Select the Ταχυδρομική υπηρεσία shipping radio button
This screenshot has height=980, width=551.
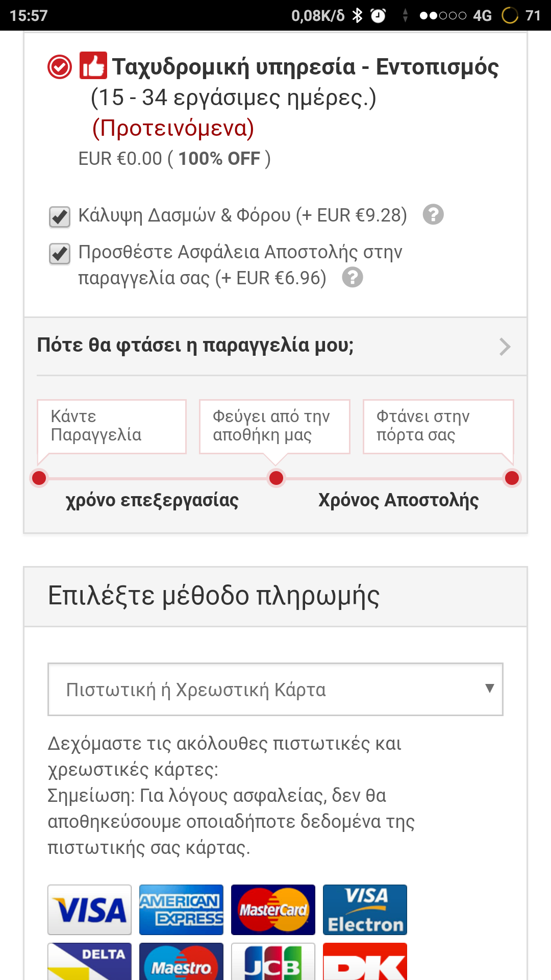pos(60,67)
